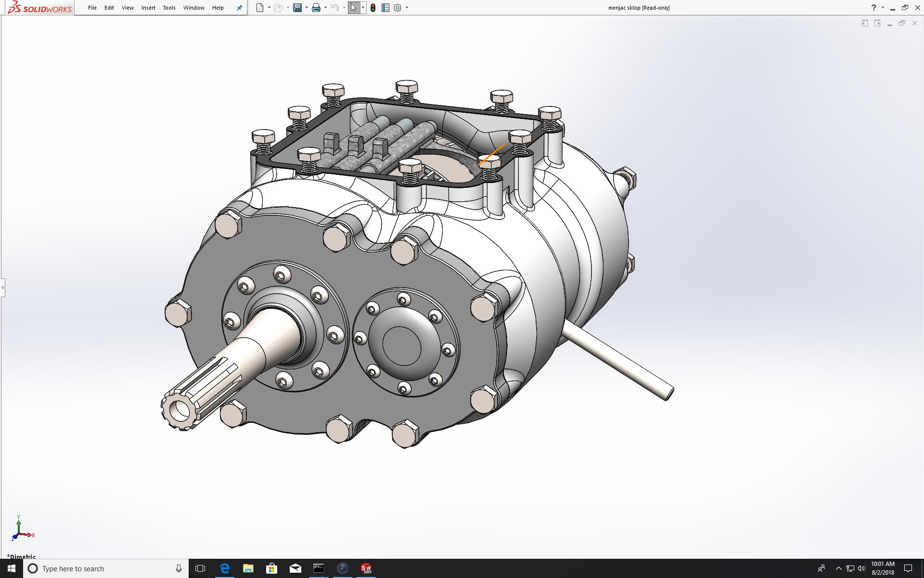Expand the Save dropdown arrow

(307, 8)
